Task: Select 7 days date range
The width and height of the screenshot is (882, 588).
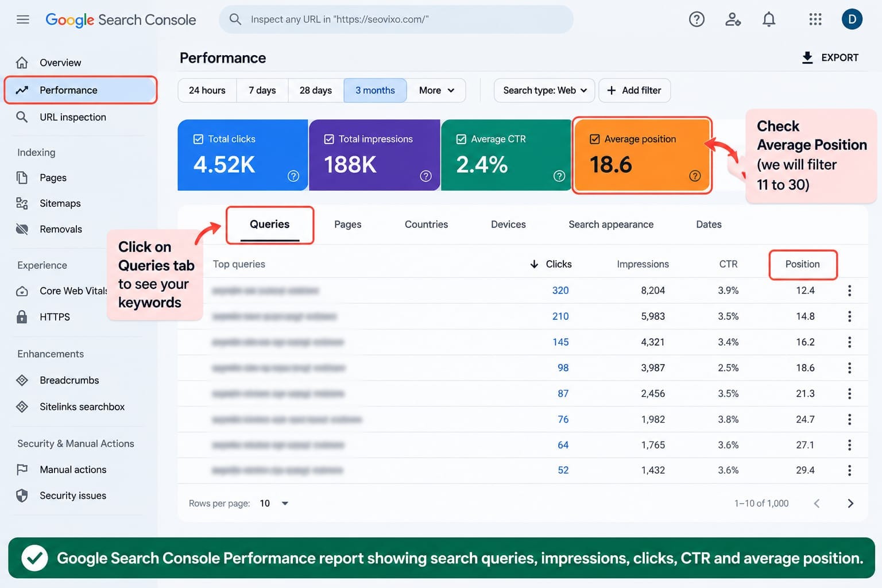Action: [262, 91]
